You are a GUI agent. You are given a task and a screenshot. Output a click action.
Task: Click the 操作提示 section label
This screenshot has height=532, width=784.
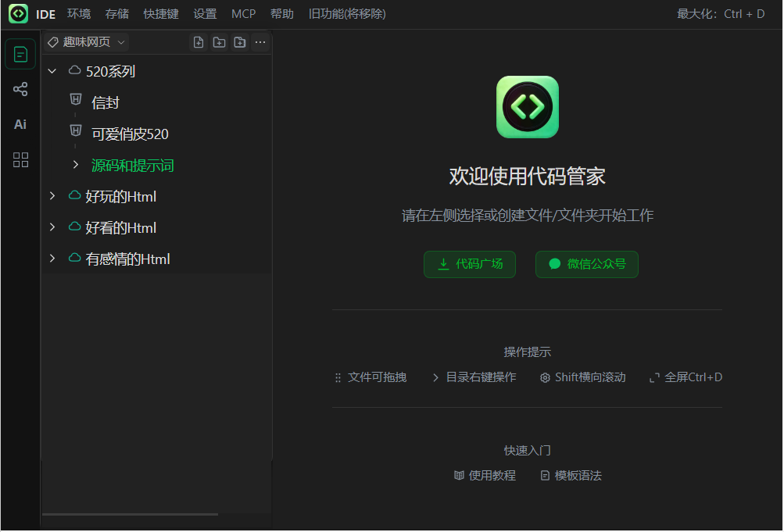[x=527, y=352]
